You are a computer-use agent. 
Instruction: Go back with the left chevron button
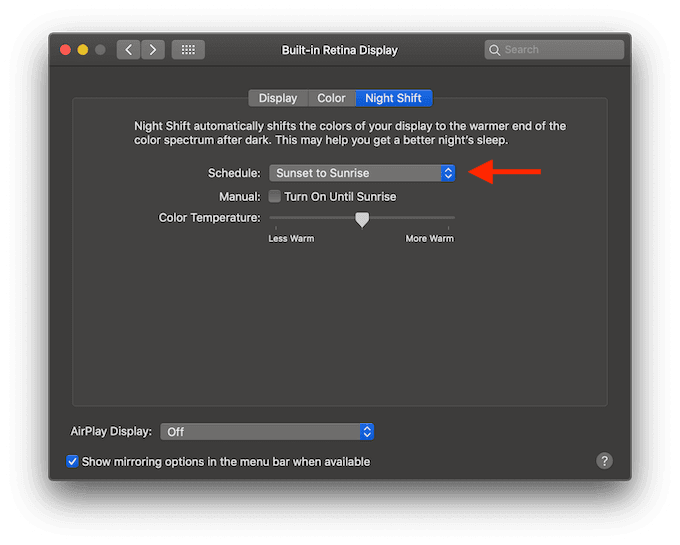tap(128, 50)
